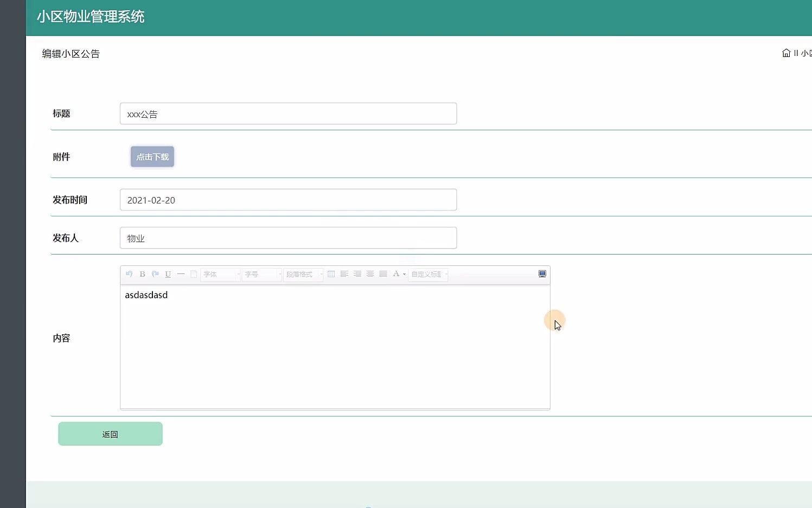Click the blank document icon in editor toolbar

click(194, 274)
